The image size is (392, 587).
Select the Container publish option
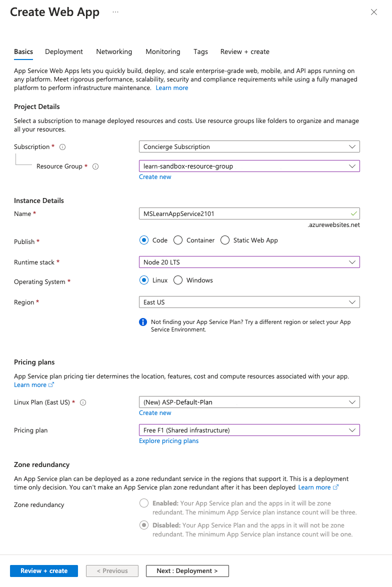click(x=178, y=240)
